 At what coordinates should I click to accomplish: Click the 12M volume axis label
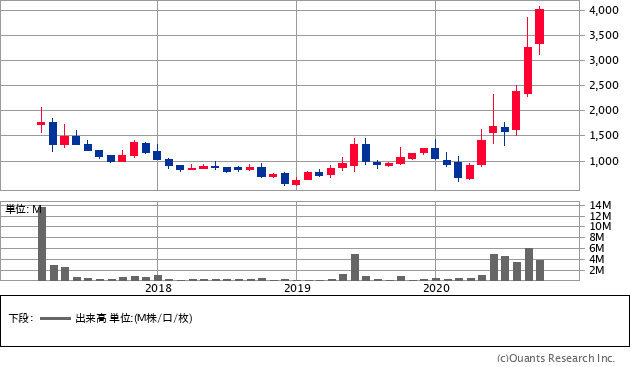[600, 216]
